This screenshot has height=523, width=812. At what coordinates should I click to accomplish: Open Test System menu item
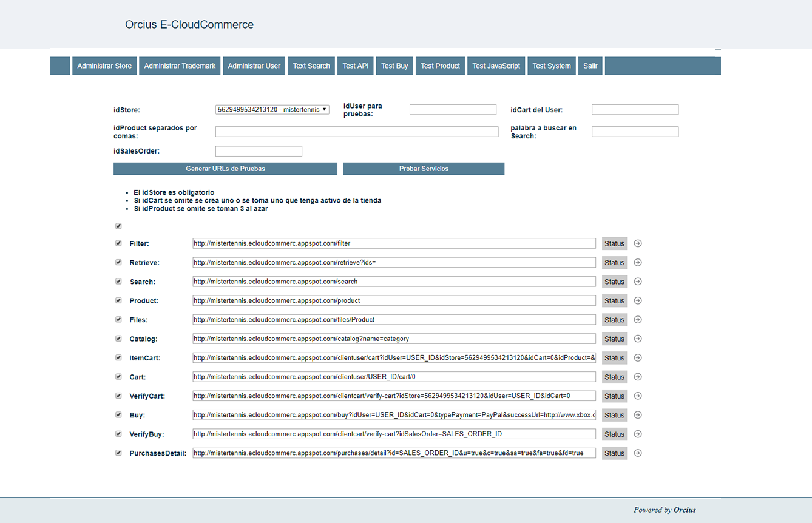(552, 66)
